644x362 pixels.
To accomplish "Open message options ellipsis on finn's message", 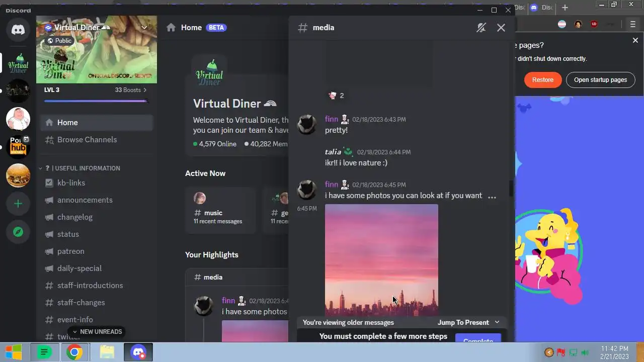I will 492,197.
